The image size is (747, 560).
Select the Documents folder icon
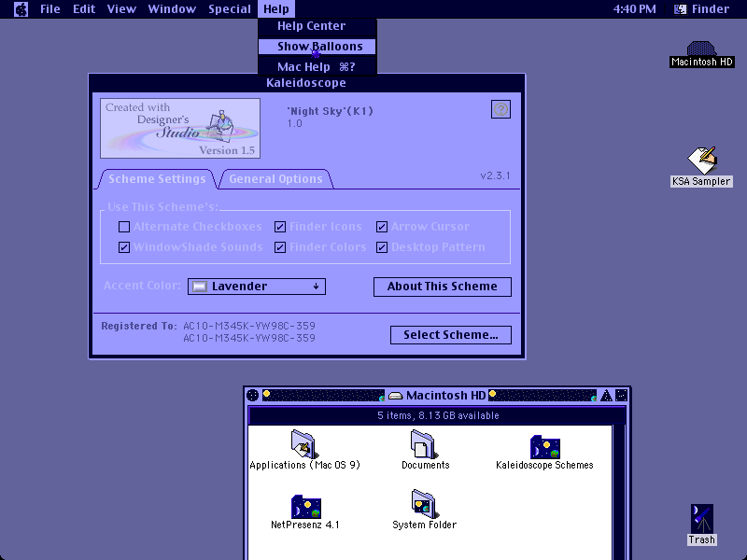(x=424, y=444)
